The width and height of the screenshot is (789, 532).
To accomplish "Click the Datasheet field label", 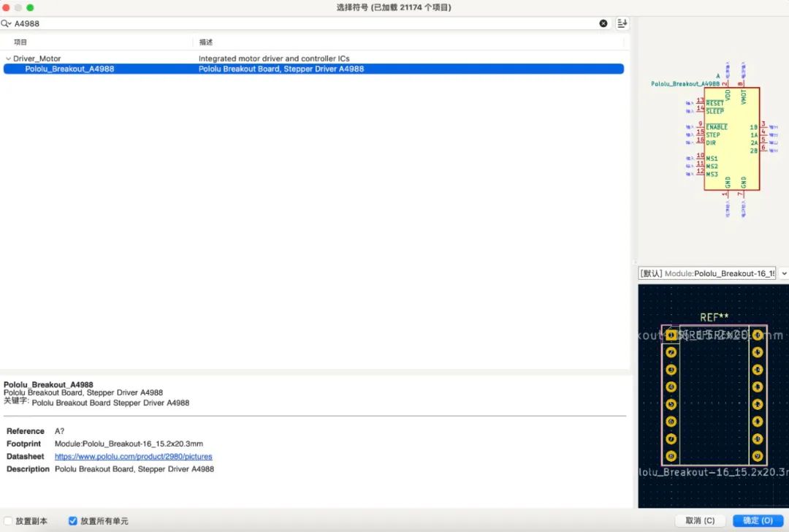I will 25,457.
